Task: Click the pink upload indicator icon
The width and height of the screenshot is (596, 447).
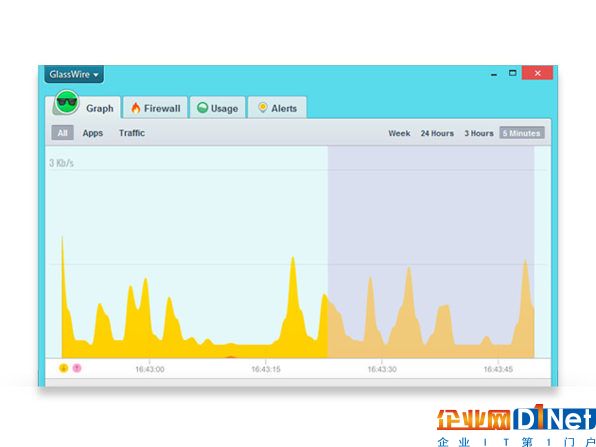Action: point(77,368)
